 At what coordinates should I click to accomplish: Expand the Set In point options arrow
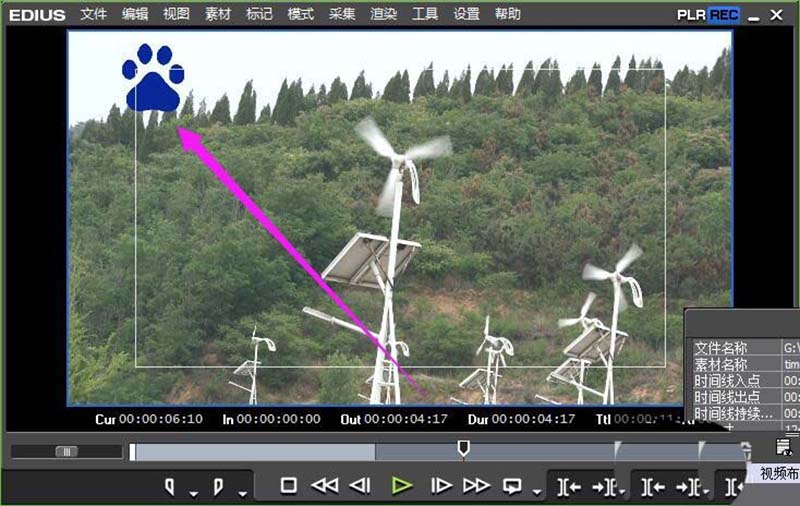coord(193,493)
